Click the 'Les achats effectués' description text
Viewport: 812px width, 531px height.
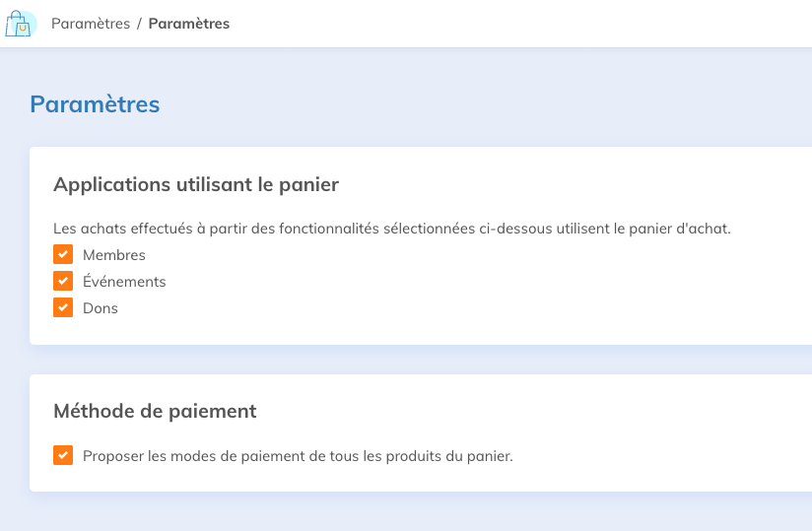(x=391, y=229)
